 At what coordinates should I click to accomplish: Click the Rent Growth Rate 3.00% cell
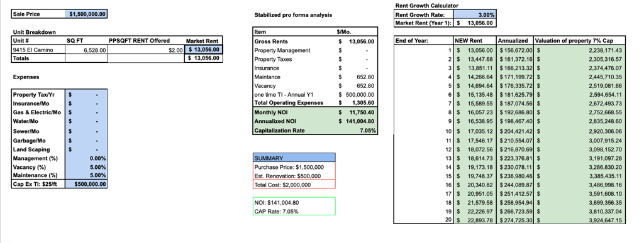tap(474, 14)
